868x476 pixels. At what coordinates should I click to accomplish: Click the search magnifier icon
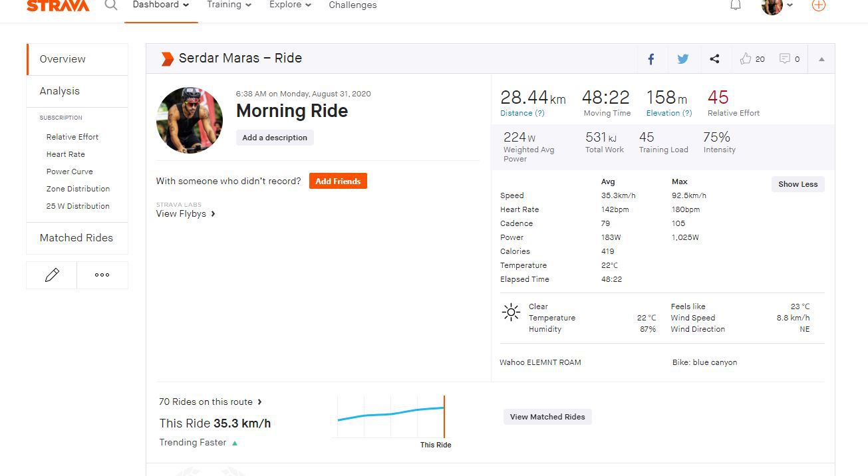pyautogui.click(x=111, y=5)
